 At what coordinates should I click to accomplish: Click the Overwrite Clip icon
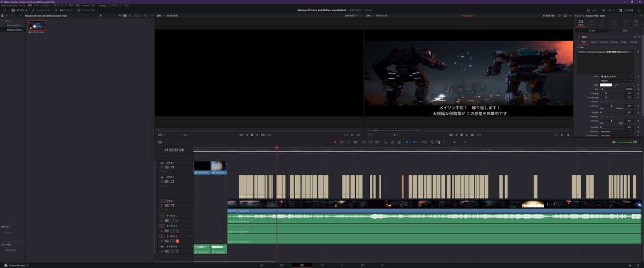pyautogui.click(x=370, y=142)
